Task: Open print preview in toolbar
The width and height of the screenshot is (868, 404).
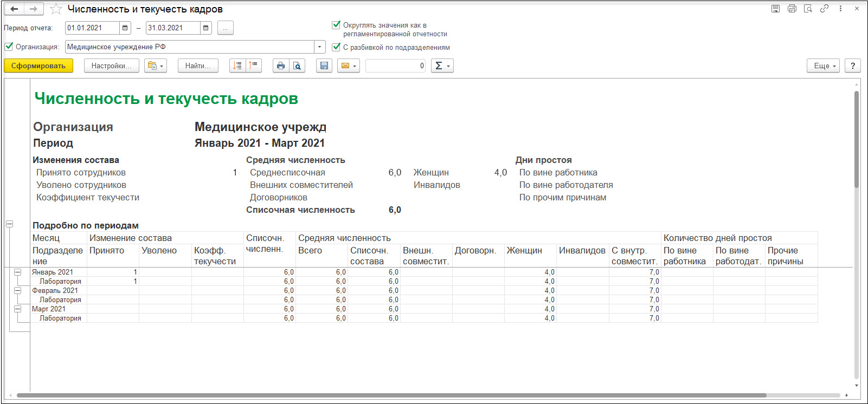Action: 297,66
